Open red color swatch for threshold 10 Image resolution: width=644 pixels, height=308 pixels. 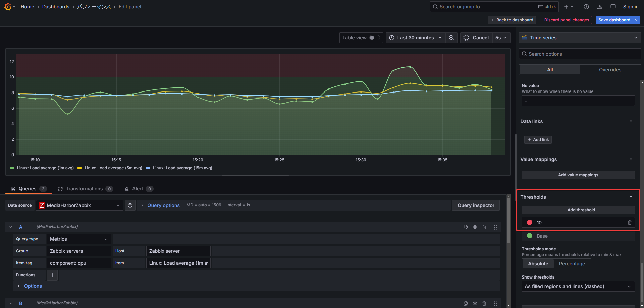click(x=530, y=222)
